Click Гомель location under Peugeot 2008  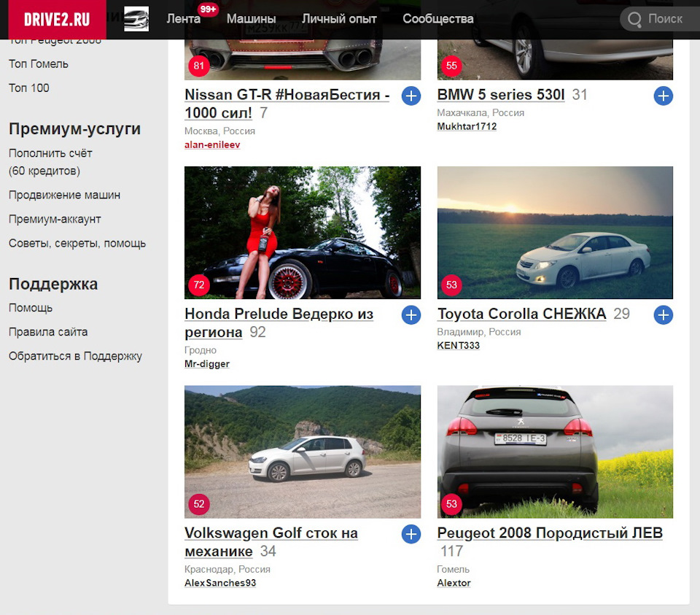pos(454,569)
